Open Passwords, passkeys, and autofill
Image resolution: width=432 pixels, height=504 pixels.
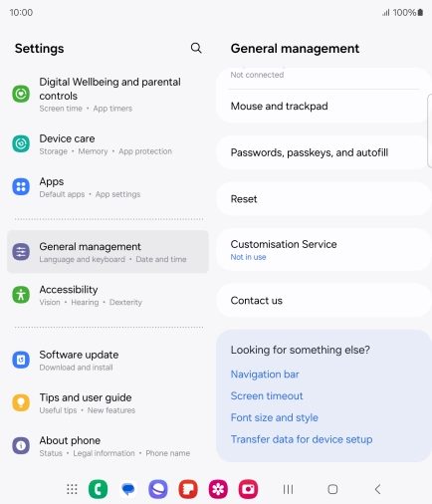click(x=324, y=152)
